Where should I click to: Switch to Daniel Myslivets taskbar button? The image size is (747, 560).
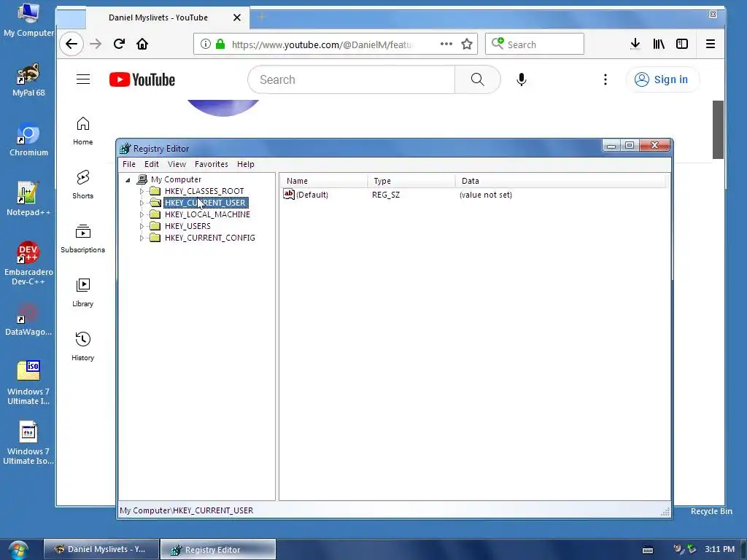101,549
